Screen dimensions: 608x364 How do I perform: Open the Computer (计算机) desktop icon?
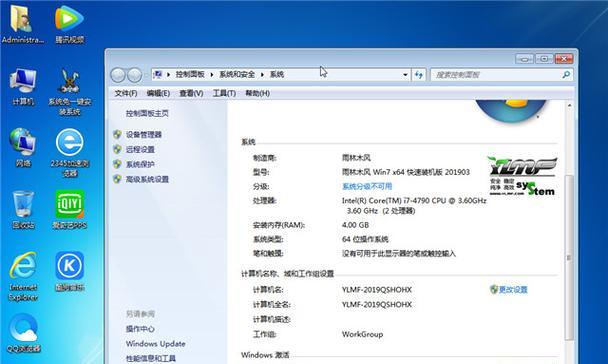(x=23, y=86)
